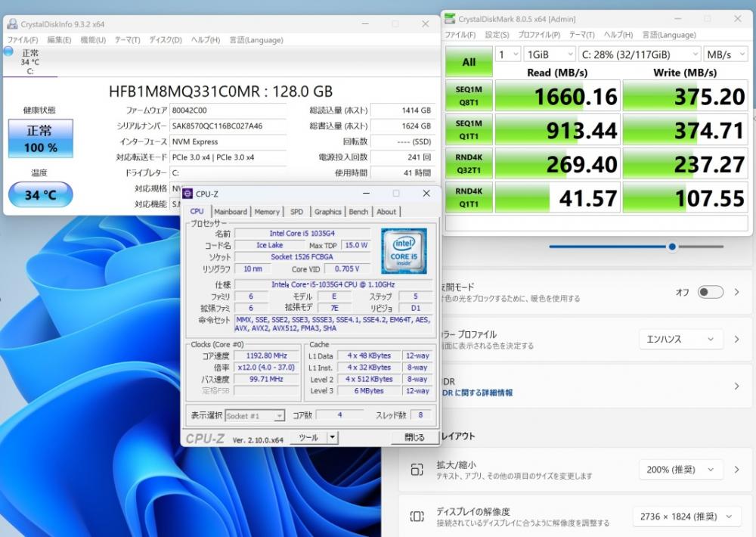
Task: Click the 107.55 random write result
Action: [x=685, y=197]
